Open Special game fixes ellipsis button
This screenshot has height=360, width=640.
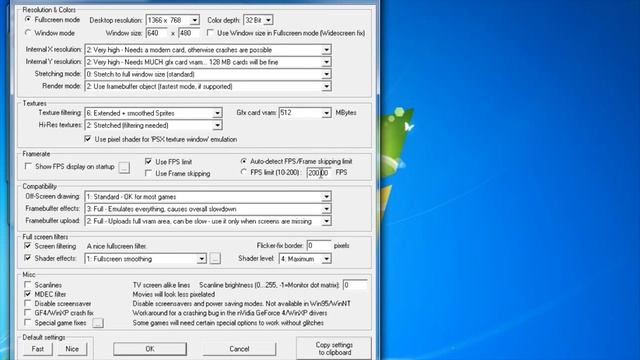tap(98, 323)
